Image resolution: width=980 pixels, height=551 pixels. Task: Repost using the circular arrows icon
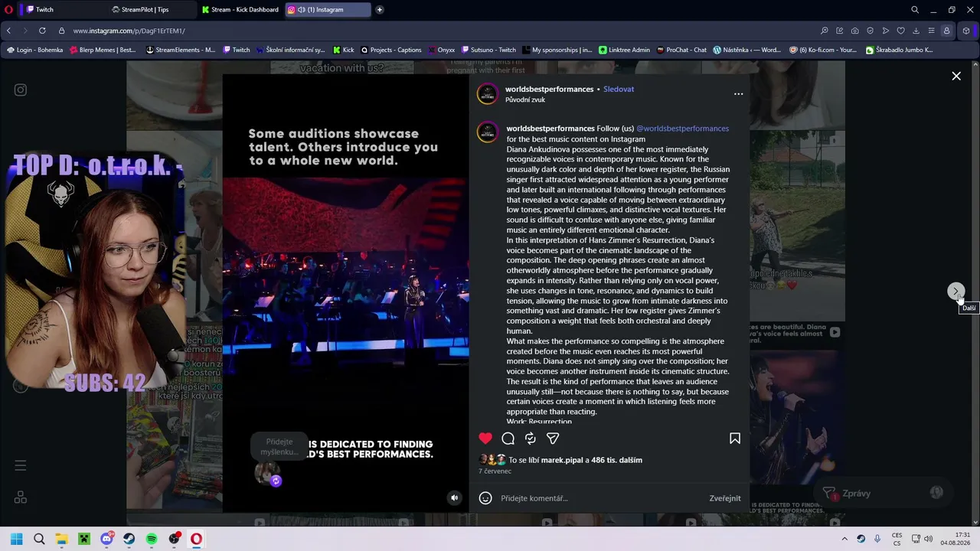(530, 439)
